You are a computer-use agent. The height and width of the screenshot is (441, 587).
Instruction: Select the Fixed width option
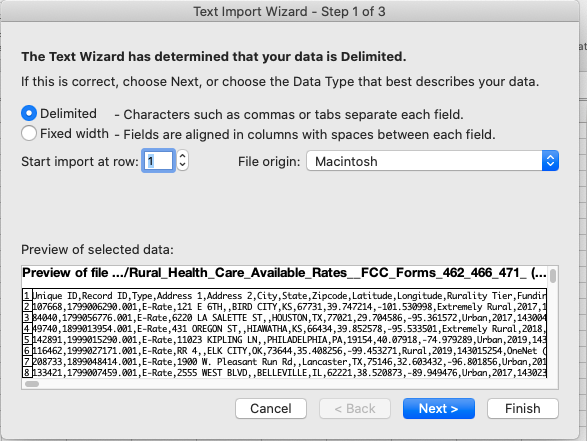tap(29, 133)
